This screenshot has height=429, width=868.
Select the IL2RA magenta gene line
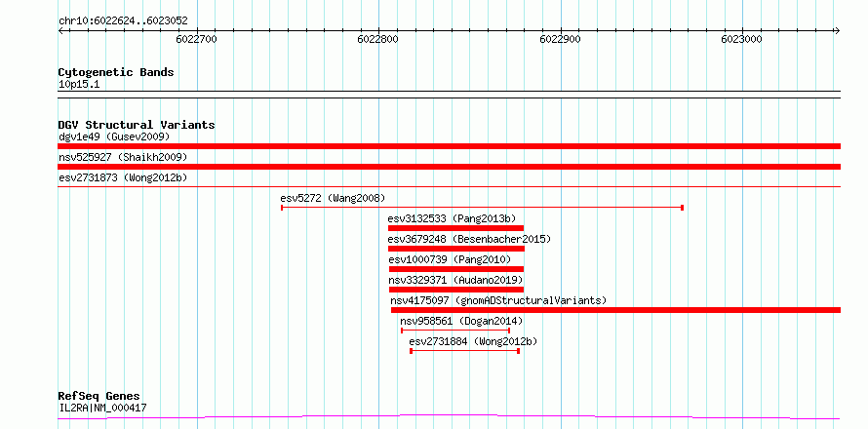(449, 416)
